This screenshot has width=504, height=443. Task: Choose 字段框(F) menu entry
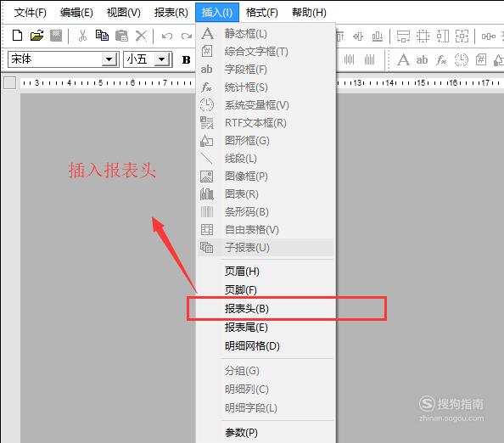coord(266,69)
